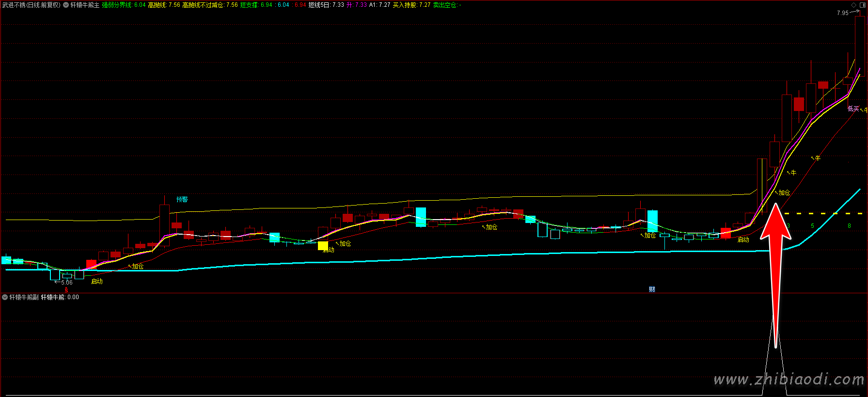Screen dimensions: 868x397
Task: Click the 高抛线不过减仓 indicator label
Action: point(203,5)
